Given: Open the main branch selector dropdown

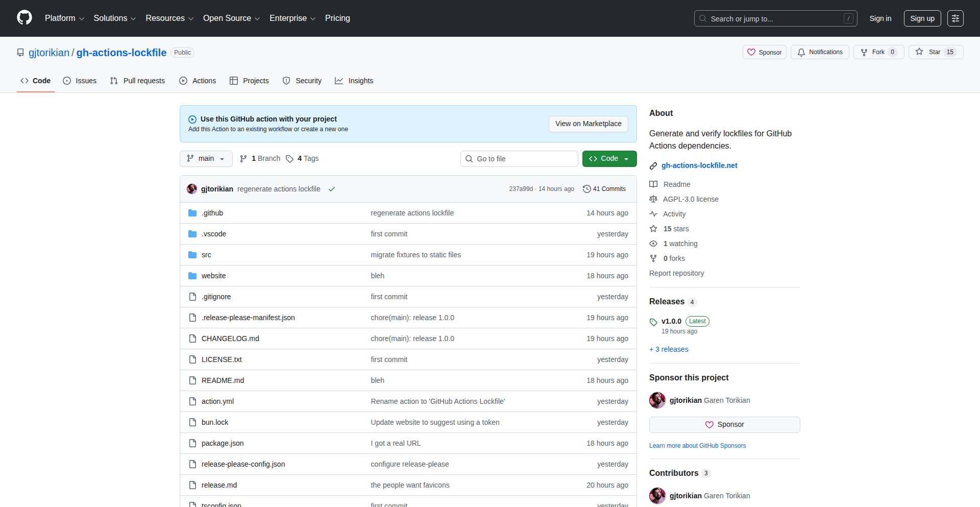Looking at the screenshot, I should [206, 158].
